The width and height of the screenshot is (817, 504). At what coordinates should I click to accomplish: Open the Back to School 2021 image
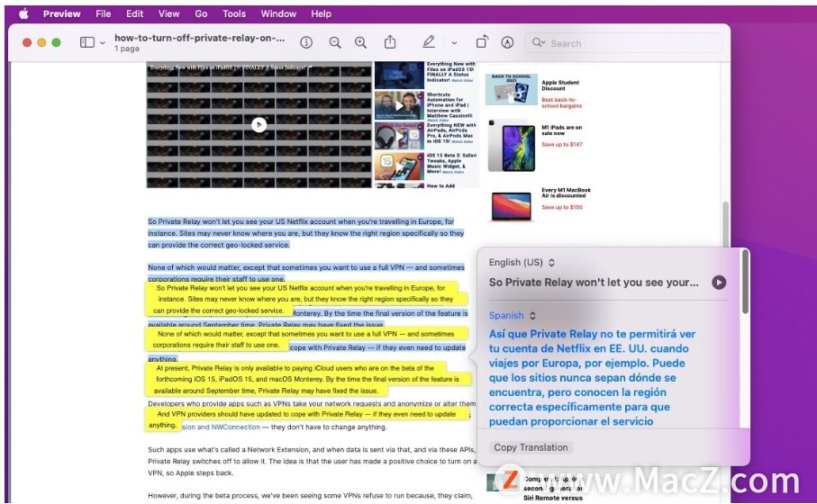pyautogui.click(x=511, y=89)
